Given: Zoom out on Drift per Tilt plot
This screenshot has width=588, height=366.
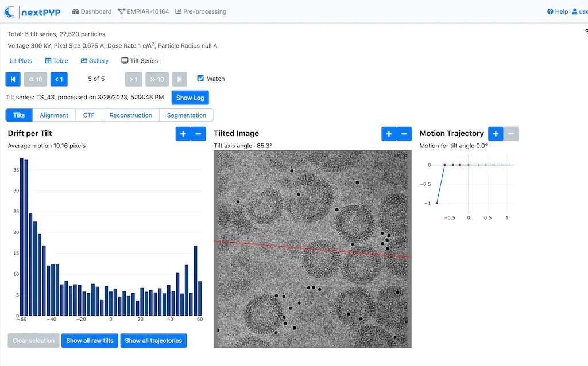Looking at the screenshot, I should click(198, 134).
